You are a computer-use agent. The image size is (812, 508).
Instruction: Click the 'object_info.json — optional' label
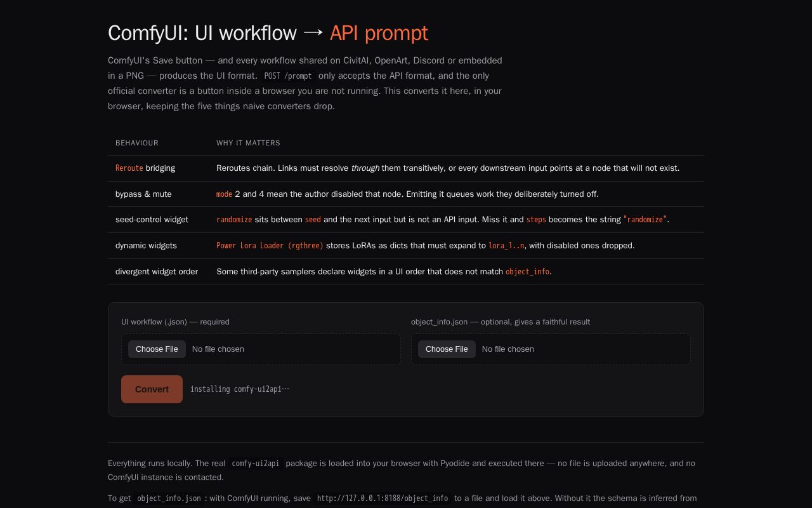pos(501,322)
